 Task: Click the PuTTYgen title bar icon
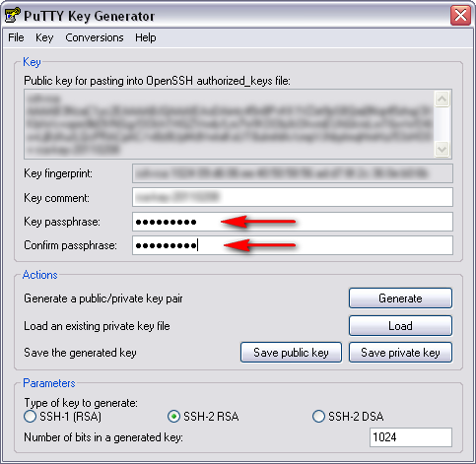point(13,15)
